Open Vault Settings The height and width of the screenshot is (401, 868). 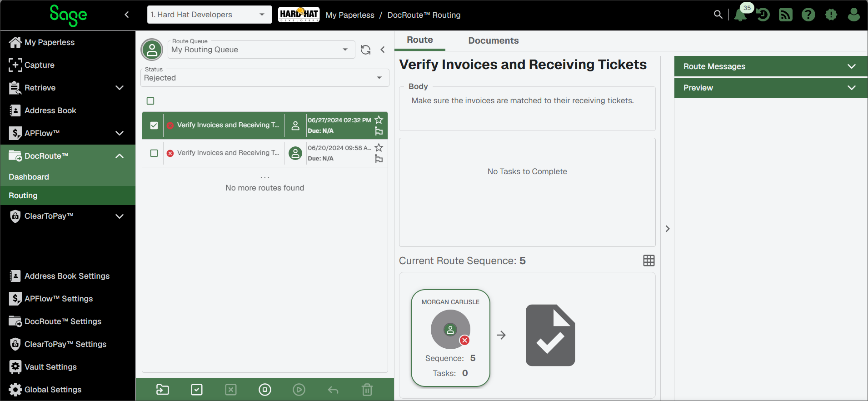click(68, 367)
